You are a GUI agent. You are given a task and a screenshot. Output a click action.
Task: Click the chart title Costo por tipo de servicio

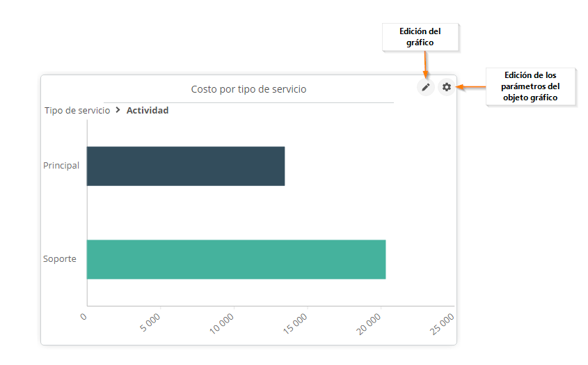click(248, 89)
